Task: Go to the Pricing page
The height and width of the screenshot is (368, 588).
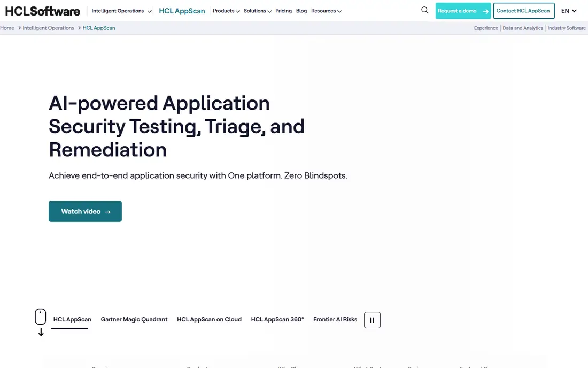Action: coord(283,11)
